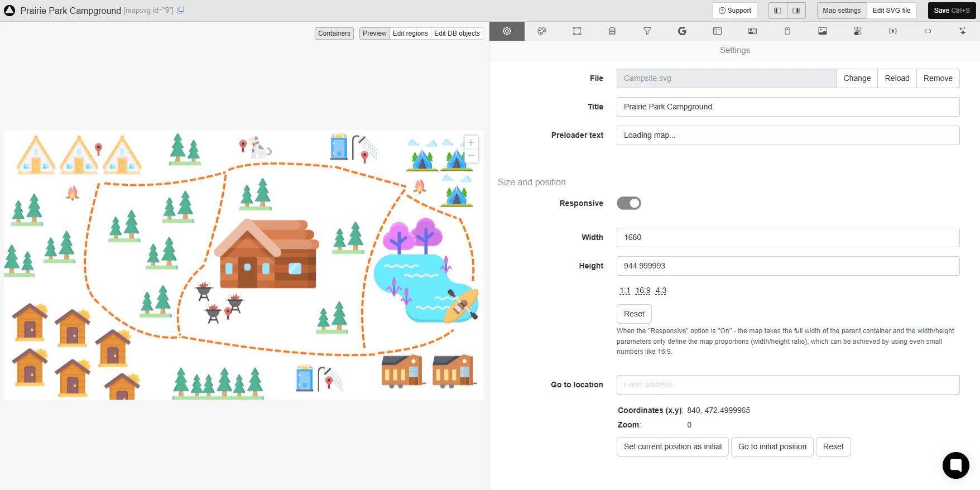The image size is (980, 490).
Task: Click Set current position as initial
Action: (x=672, y=446)
